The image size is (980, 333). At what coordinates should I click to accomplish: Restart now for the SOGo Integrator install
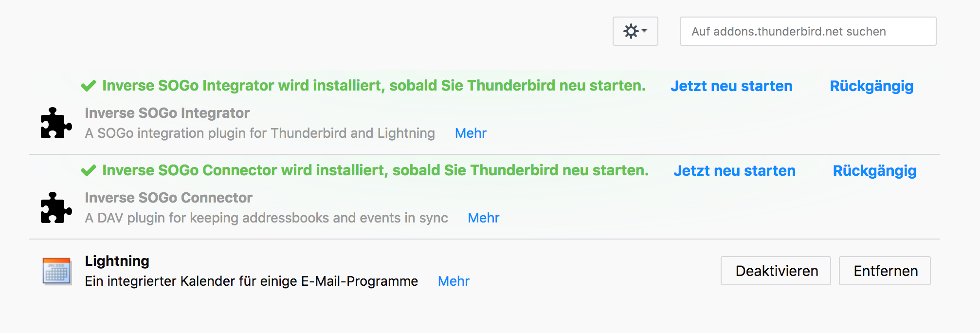pyautogui.click(x=731, y=86)
